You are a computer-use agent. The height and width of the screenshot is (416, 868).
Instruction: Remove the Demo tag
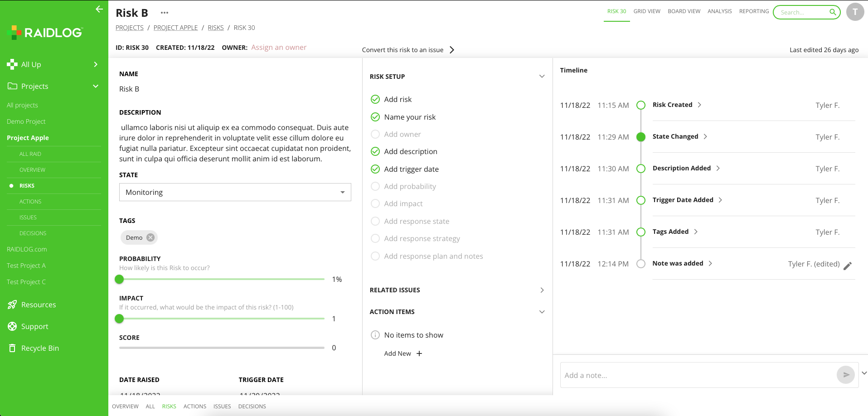pos(150,237)
